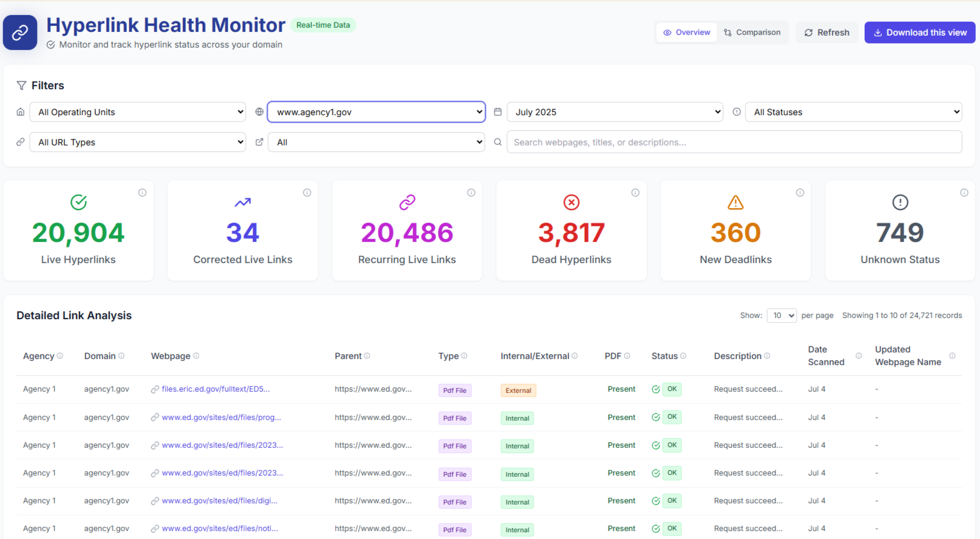
Task: Expand the All Statuses filter dropdown
Action: click(853, 112)
